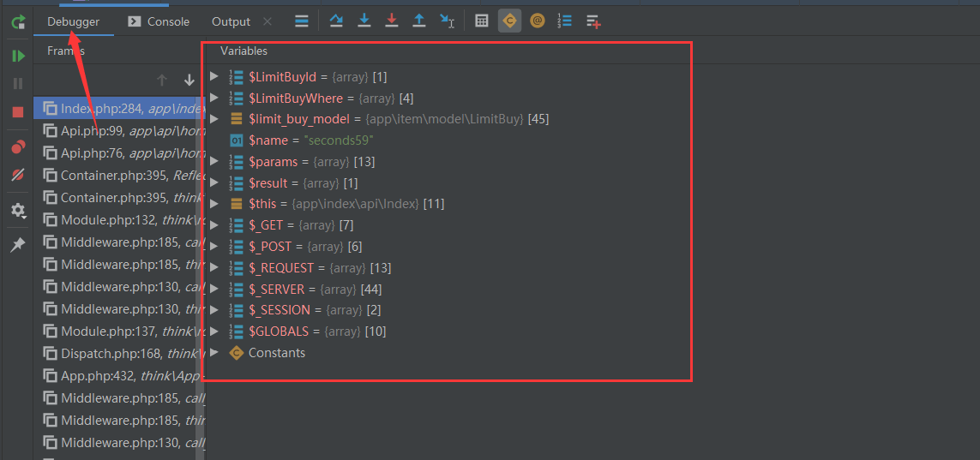Toggle sort values numbered-list icon
Viewport: 980px width, 460px height.
[564, 21]
